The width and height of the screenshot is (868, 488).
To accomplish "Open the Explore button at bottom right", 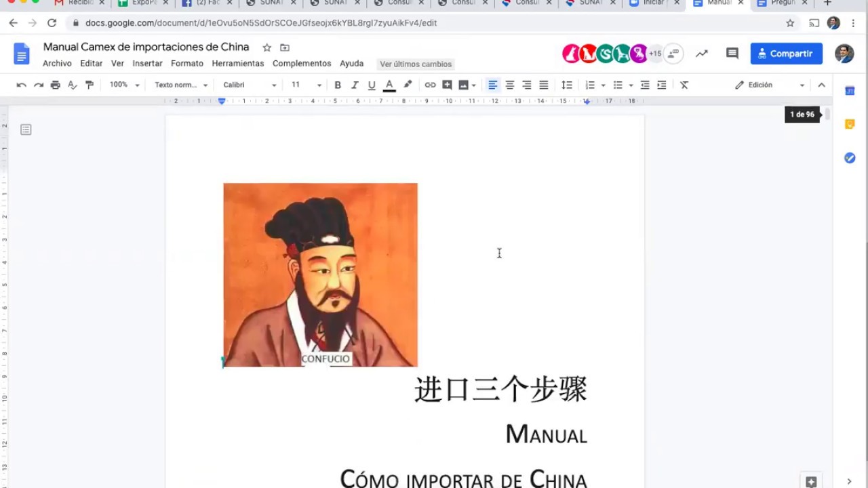I will click(x=811, y=481).
